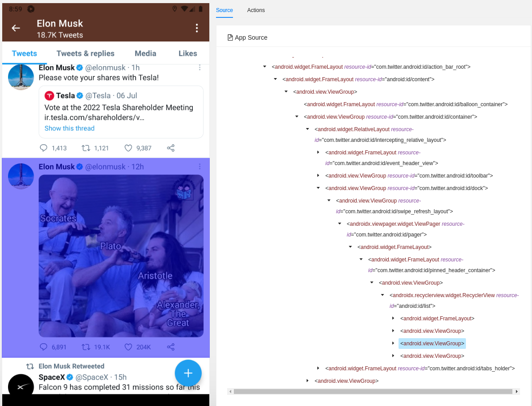Click the scrollbar right arrow
The width and height of the screenshot is (532, 406).
[x=517, y=391]
